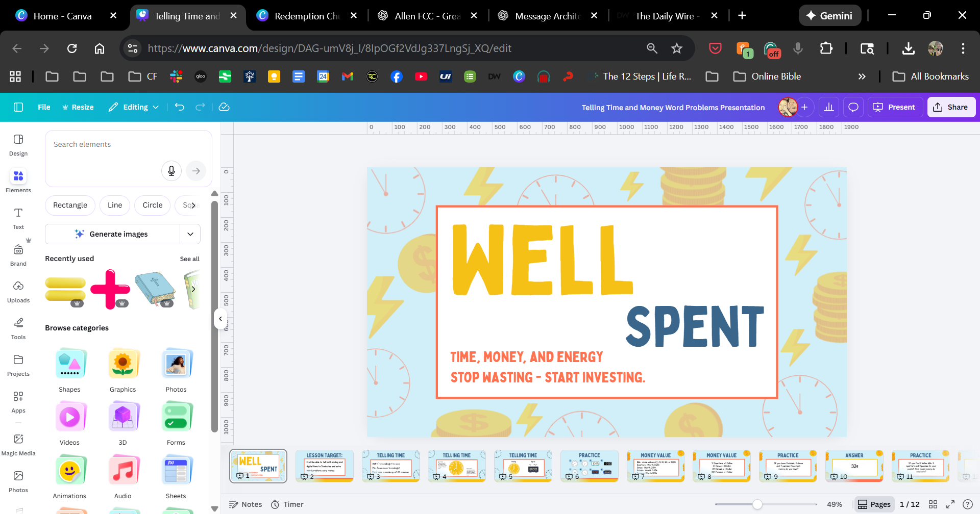This screenshot has height=514, width=980.
Task: Click the Share button
Action: tap(951, 107)
